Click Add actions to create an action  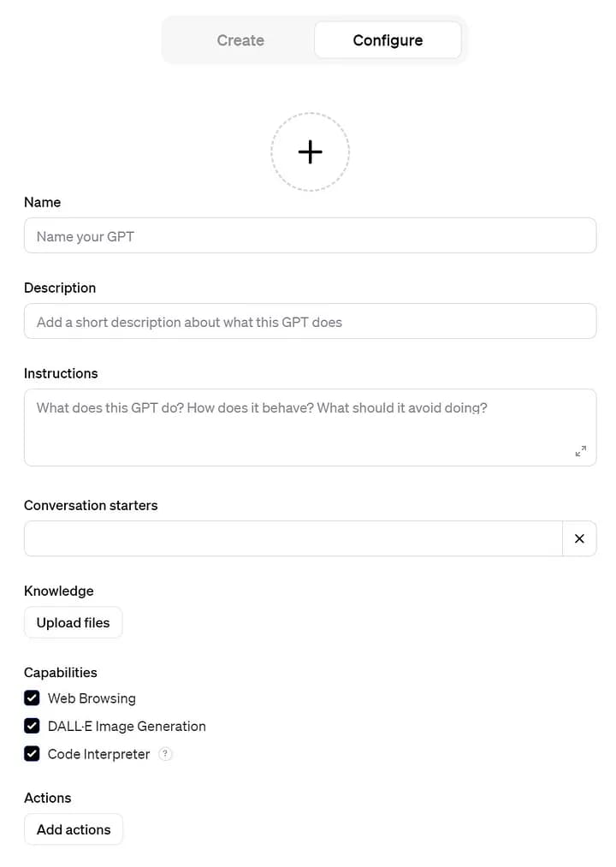(74, 829)
